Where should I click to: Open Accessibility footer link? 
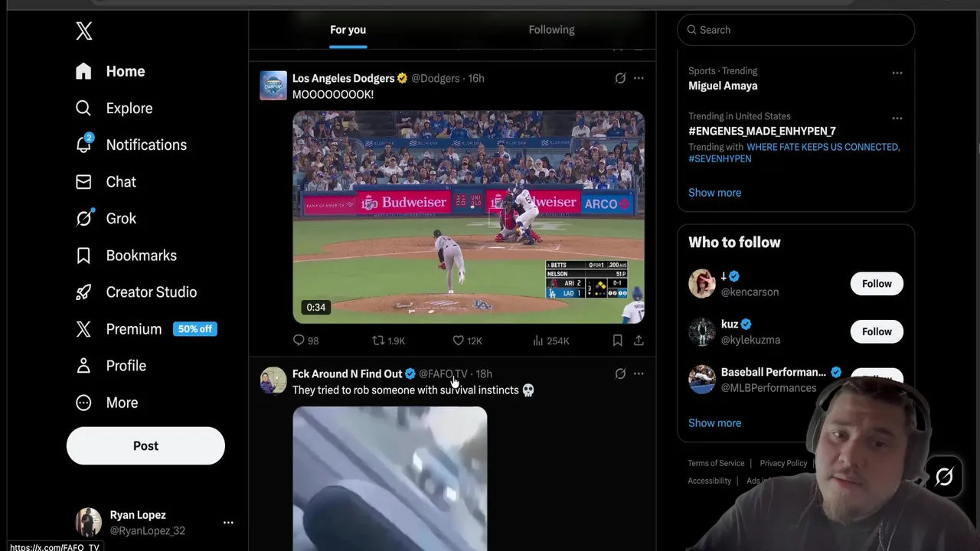pos(709,481)
